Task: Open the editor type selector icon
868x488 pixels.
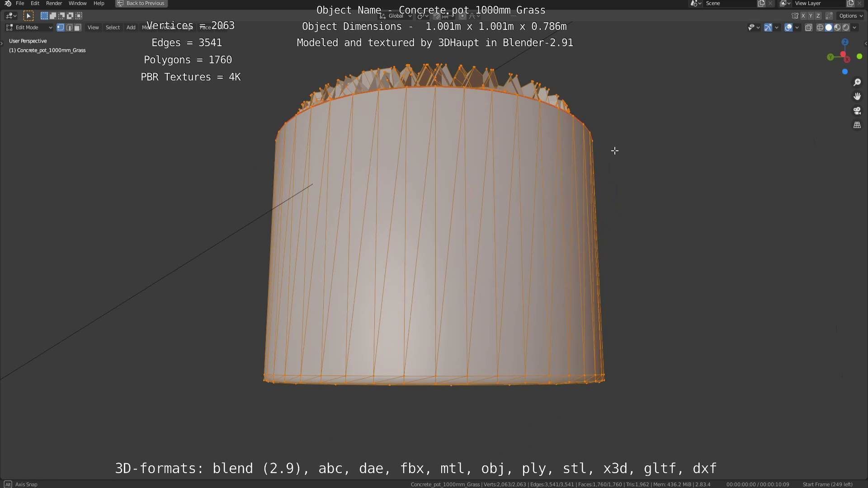Action: click(x=11, y=16)
